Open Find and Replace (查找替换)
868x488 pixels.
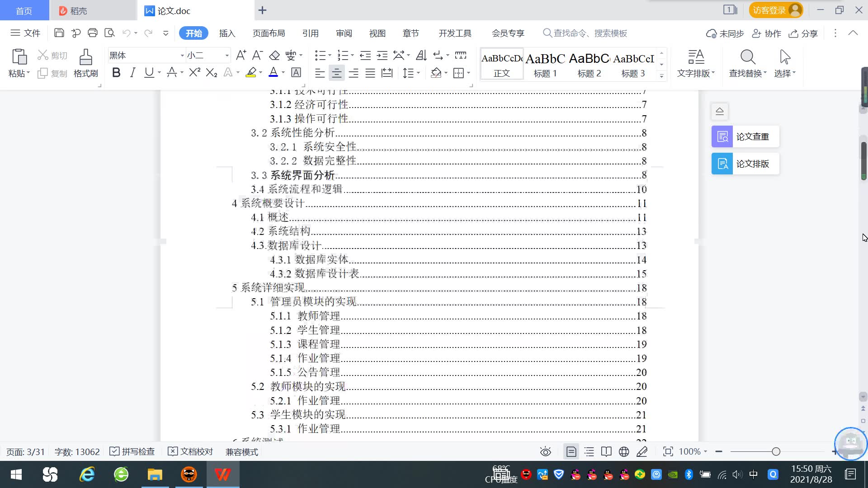tap(748, 63)
